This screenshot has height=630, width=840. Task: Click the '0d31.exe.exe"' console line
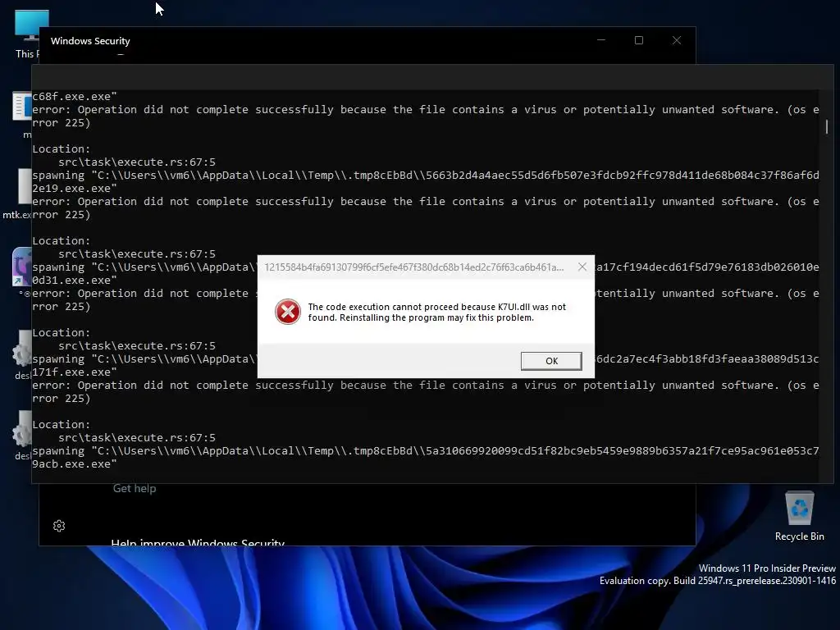[x=75, y=281]
